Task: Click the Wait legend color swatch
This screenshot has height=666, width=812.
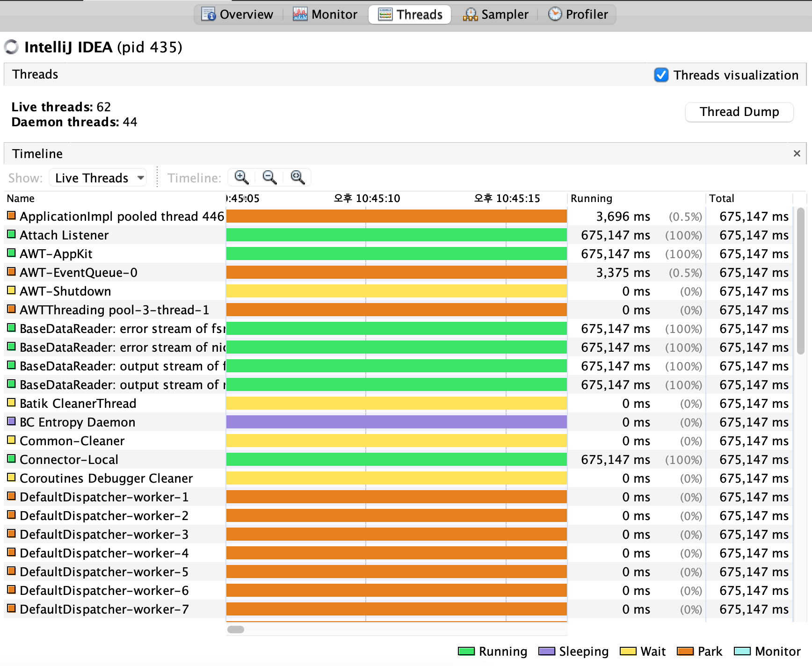Action: [x=628, y=651]
